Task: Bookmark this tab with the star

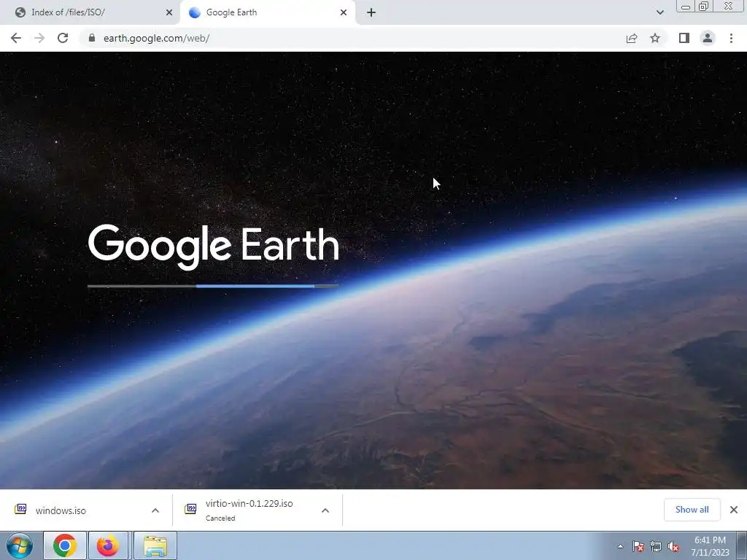Action: (655, 38)
